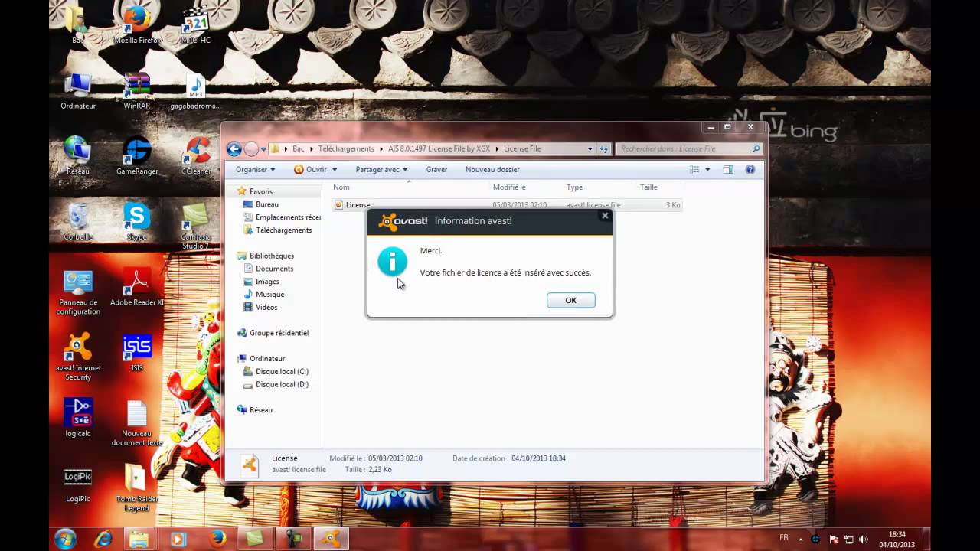Open Téléchargements in the navigation pane
The width and height of the screenshot is (980, 551).
coord(277,230)
